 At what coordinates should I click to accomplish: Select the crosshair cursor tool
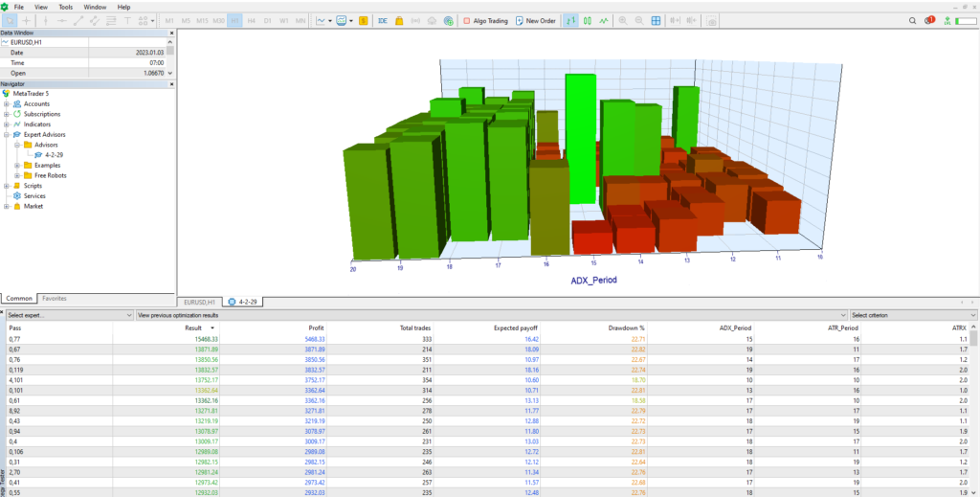tap(27, 20)
